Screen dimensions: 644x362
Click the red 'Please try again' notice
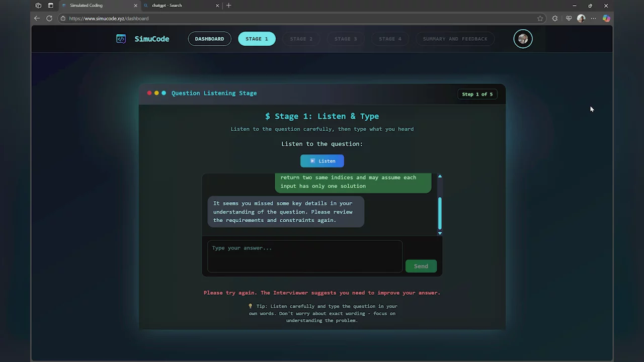[322, 293]
